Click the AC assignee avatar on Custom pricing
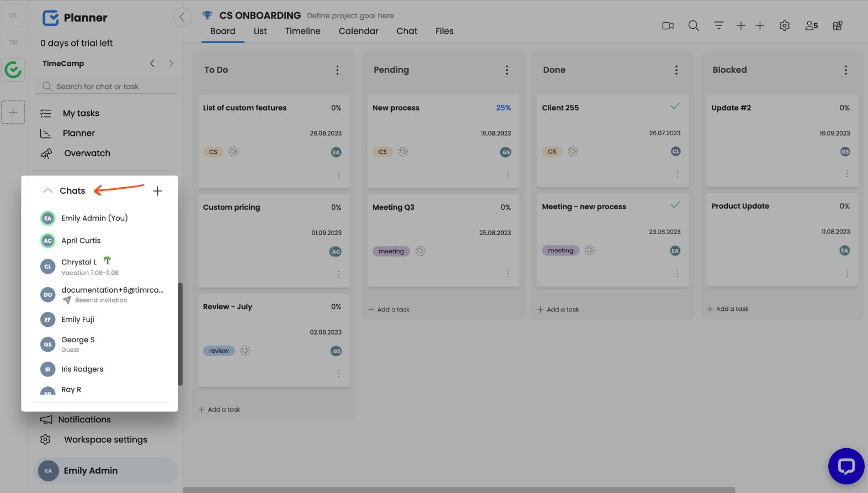The height and width of the screenshot is (493, 868). pyautogui.click(x=336, y=252)
